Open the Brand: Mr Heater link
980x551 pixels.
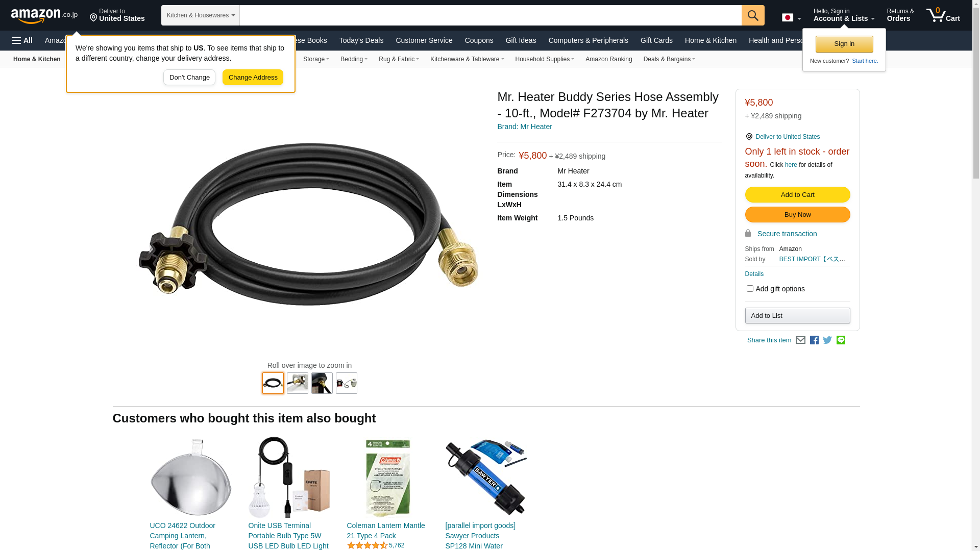524,127
